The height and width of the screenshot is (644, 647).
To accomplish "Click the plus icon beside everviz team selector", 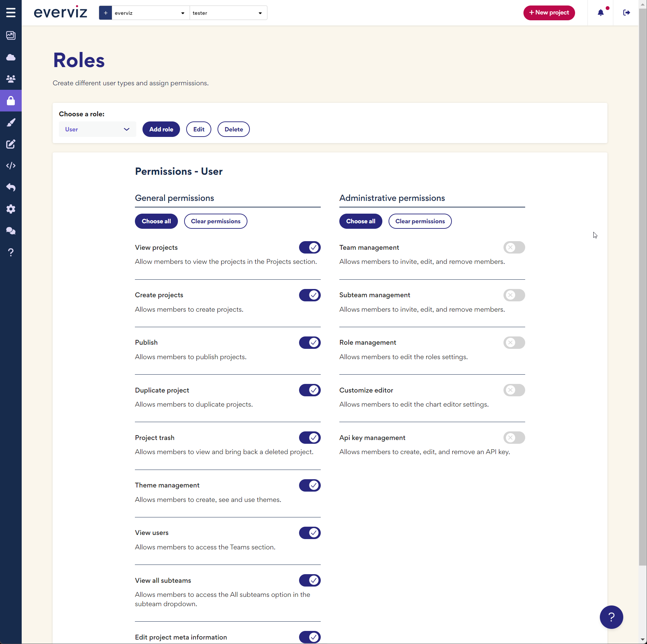I will (x=105, y=13).
